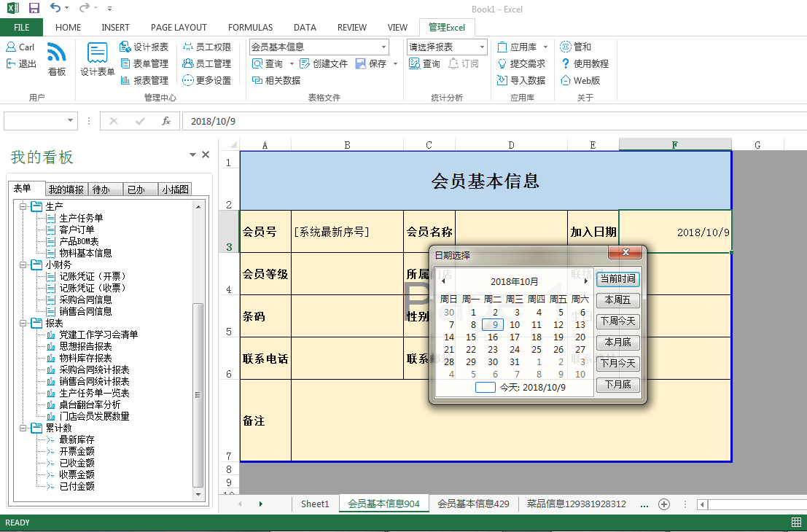The image size is (807, 532).
Task: Select the 待办 panel tab
Action: pos(105,189)
